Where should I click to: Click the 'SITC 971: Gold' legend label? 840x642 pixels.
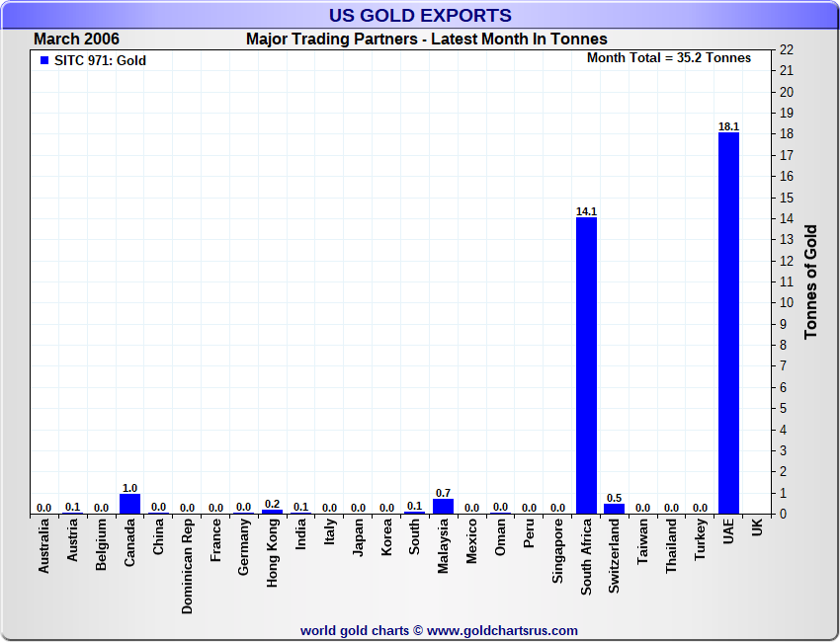point(100,60)
